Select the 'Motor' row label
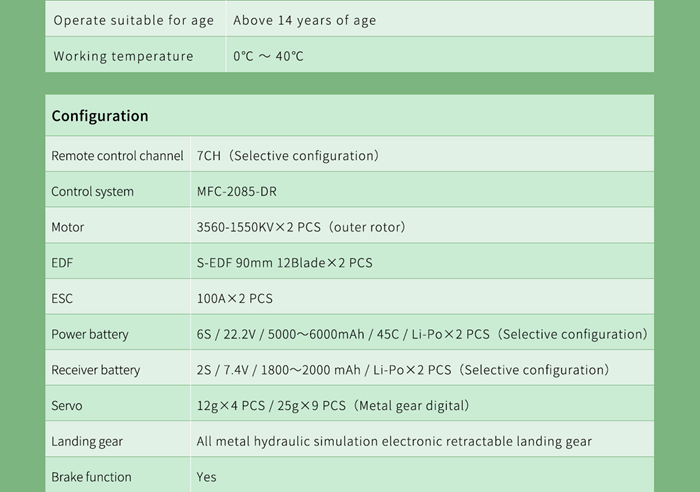The width and height of the screenshot is (700, 492). [68, 227]
